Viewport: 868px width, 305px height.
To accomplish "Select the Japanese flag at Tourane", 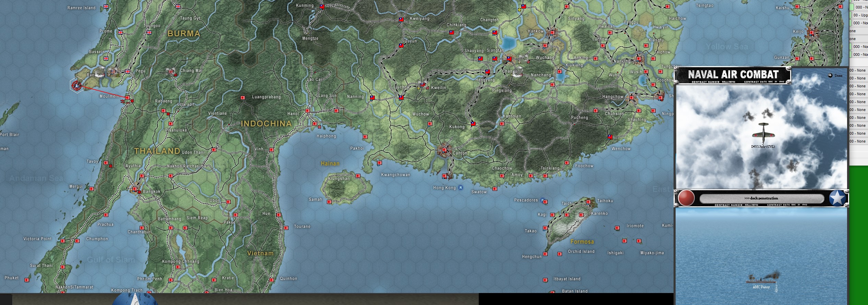I will [286, 228].
